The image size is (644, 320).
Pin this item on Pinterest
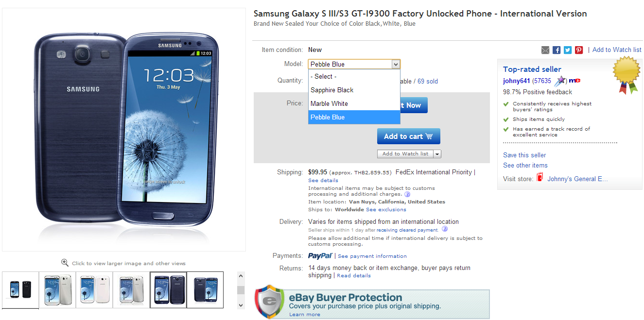579,50
